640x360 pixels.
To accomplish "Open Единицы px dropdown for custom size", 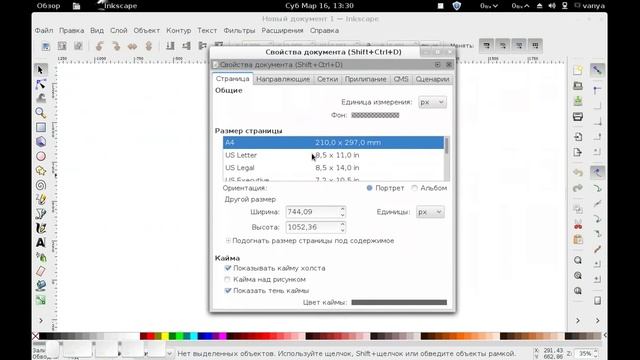I will pyautogui.click(x=430, y=212).
